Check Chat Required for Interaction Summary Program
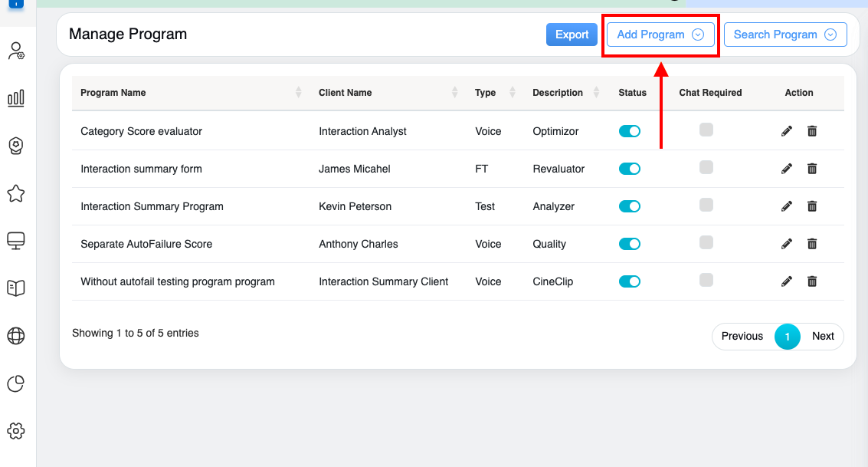 (706, 205)
